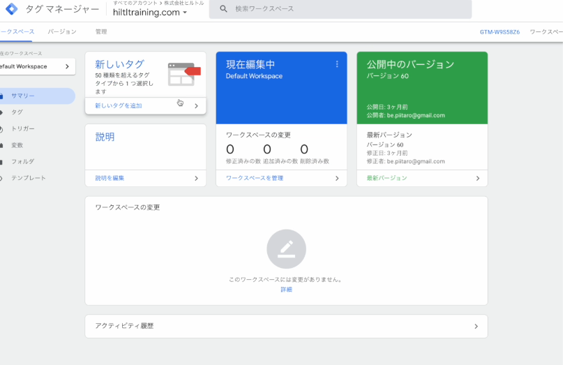Screen dimensions: 588x365
Task: Click the 変数 sidebar icon
Action: pos(1,146)
